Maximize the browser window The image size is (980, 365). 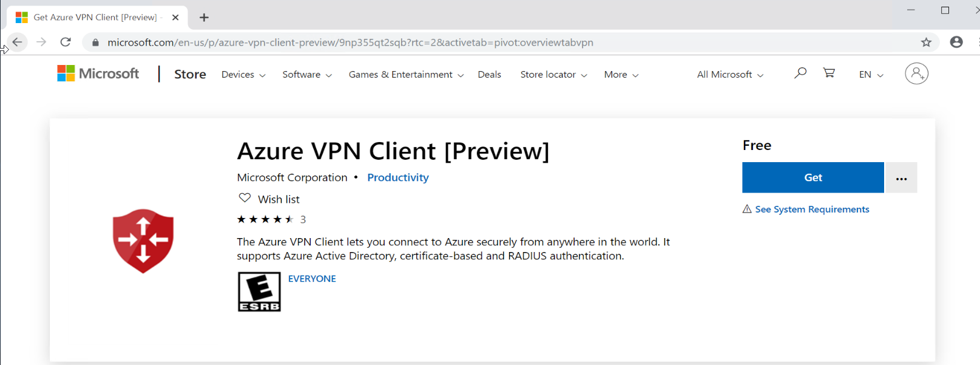(945, 10)
